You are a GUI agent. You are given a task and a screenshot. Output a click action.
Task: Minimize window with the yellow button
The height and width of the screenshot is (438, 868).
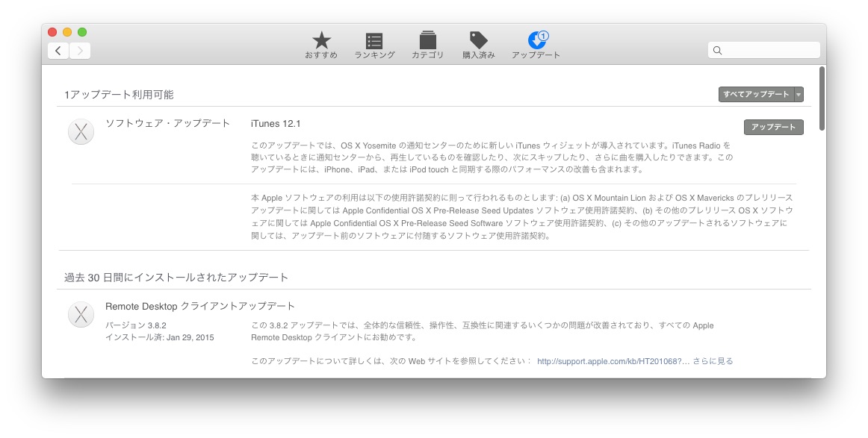click(x=67, y=32)
